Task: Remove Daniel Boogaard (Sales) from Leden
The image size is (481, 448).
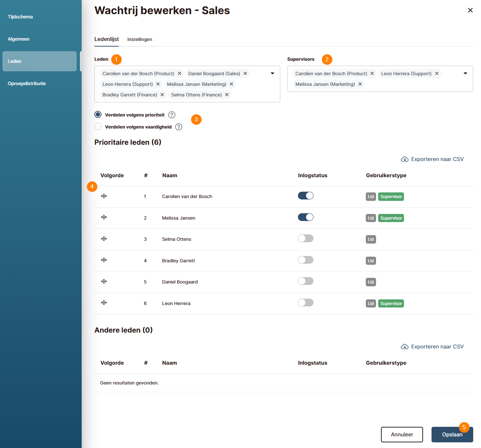Action: 245,73
